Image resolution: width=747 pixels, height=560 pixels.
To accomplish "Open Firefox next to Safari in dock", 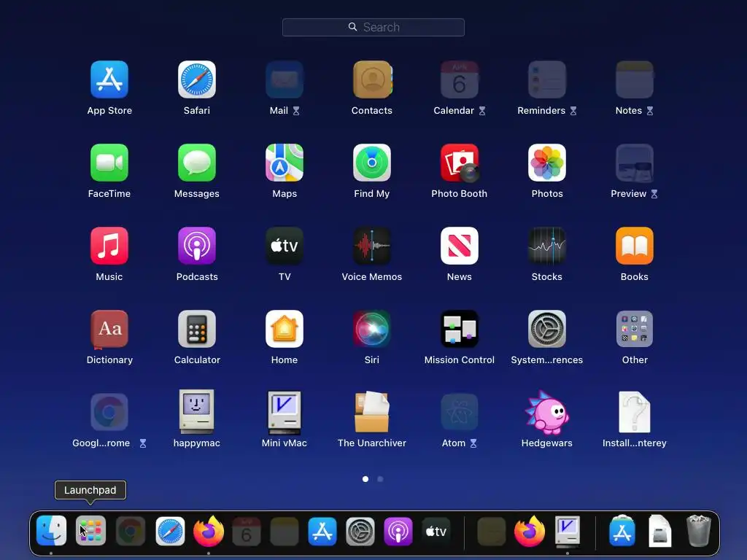I will click(x=209, y=531).
